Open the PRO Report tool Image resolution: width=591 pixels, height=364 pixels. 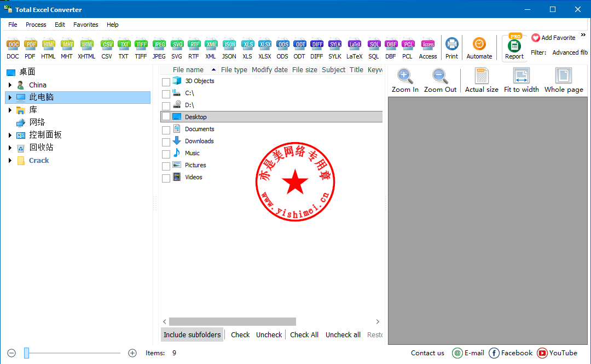(x=514, y=48)
